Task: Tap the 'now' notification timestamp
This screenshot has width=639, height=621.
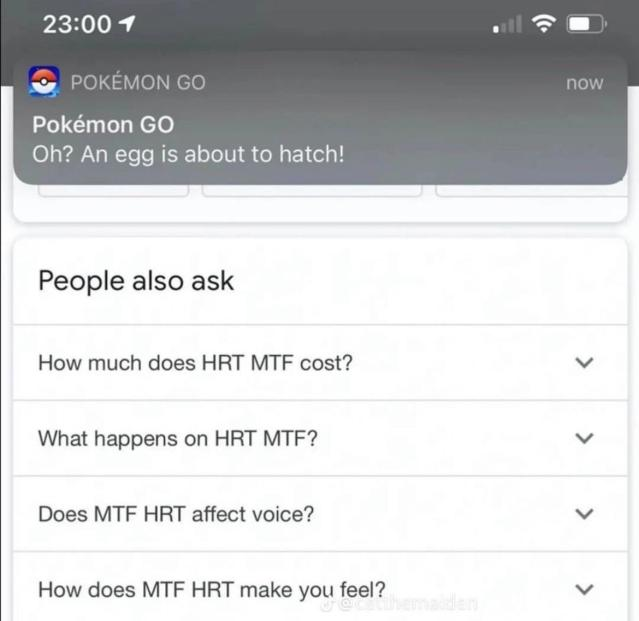Action: 584,83
